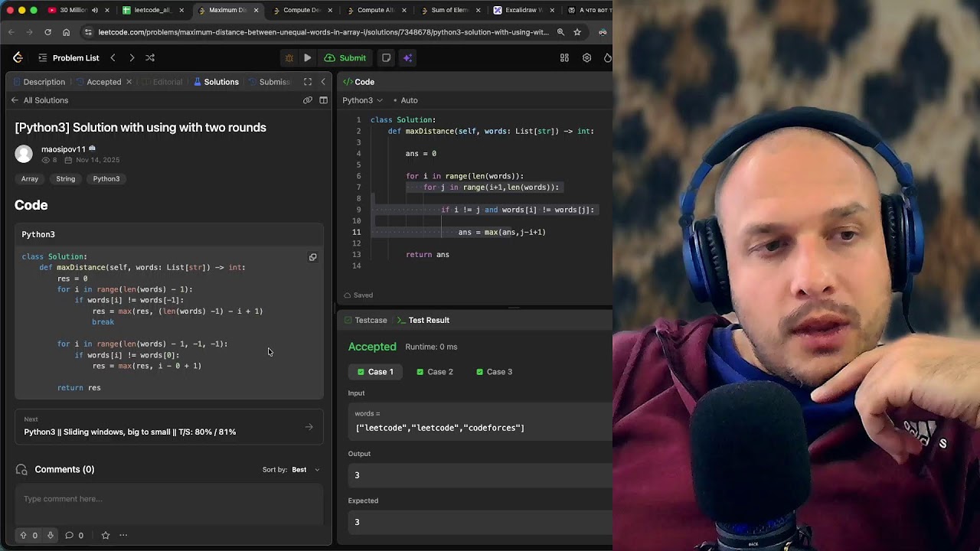Click the browser back arrow
980x551 pixels.
coord(11,32)
